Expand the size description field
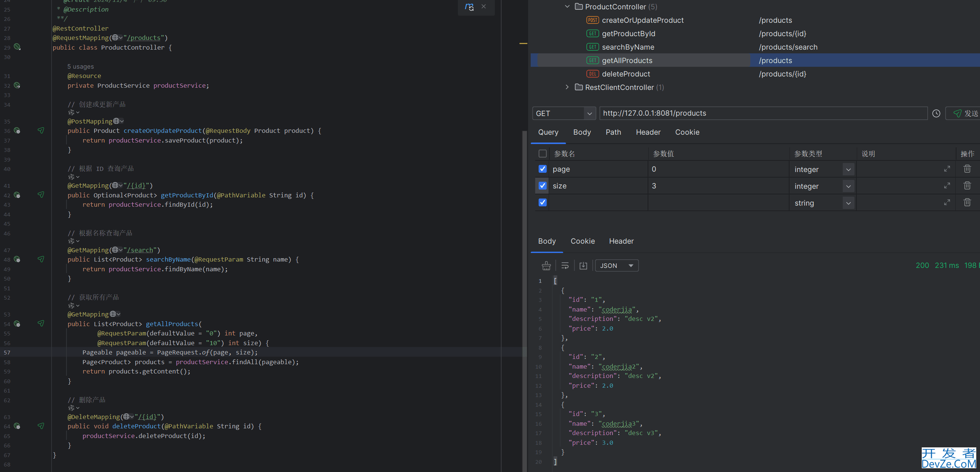 click(947, 185)
